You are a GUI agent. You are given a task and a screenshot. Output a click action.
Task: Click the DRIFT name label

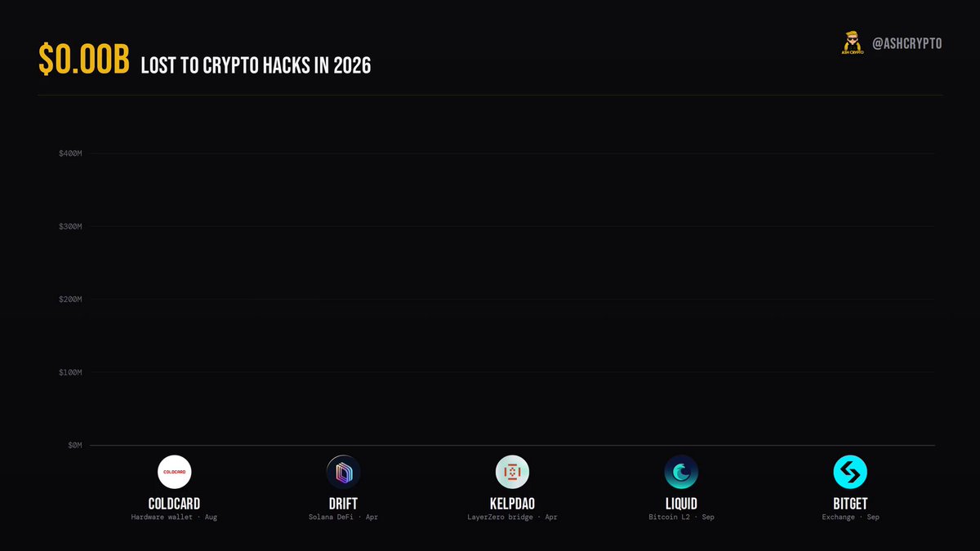click(344, 503)
